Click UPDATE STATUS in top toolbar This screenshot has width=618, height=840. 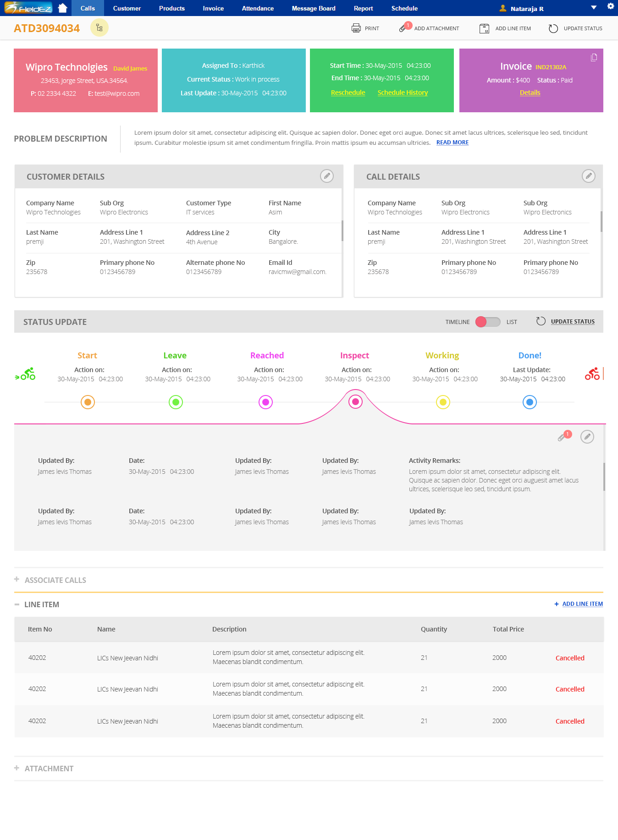click(583, 28)
